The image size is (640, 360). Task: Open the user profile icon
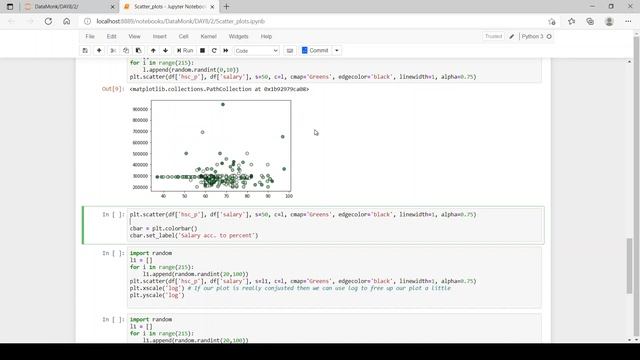point(609,21)
